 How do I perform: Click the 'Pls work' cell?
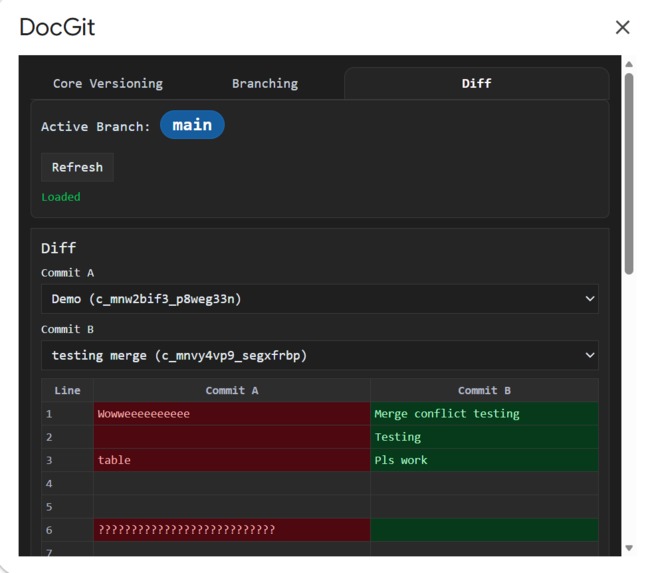(x=484, y=460)
